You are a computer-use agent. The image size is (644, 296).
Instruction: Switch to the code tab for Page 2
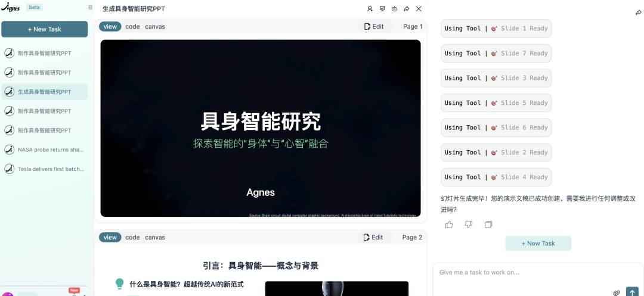pos(132,238)
